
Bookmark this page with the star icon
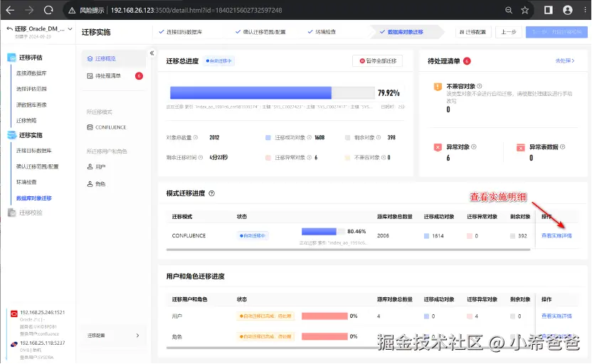525,10
